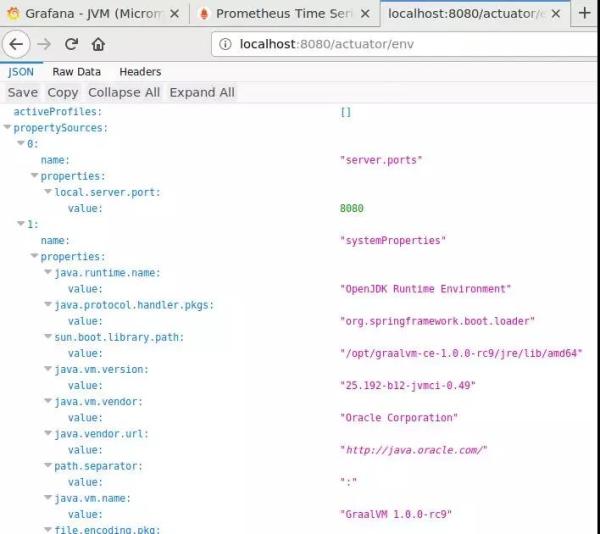Click the Copy button

click(x=63, y=93)
